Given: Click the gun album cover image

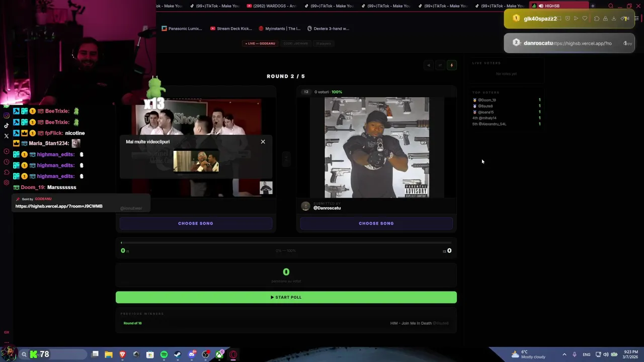Looking at the screenshot, I should point(377,147).
